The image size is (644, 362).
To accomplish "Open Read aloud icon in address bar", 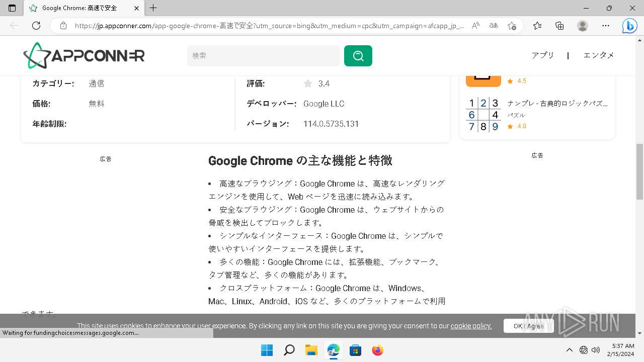I will pos(475,26).
